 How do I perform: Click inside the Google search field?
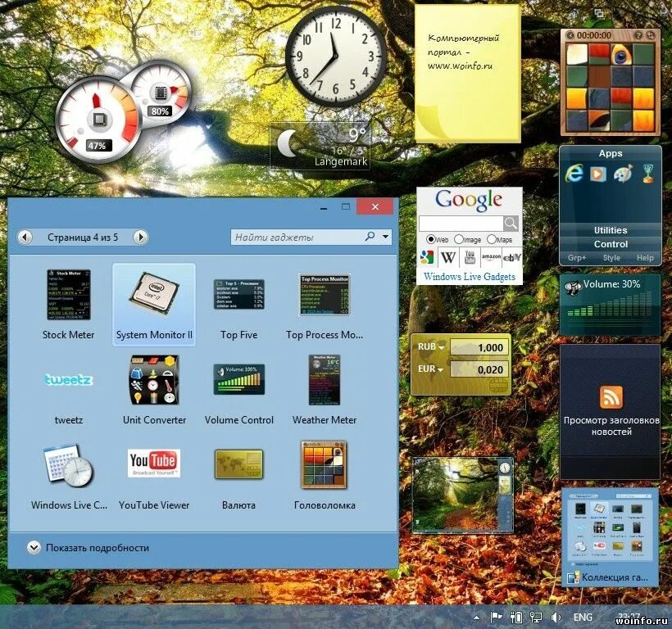(461, 223)
